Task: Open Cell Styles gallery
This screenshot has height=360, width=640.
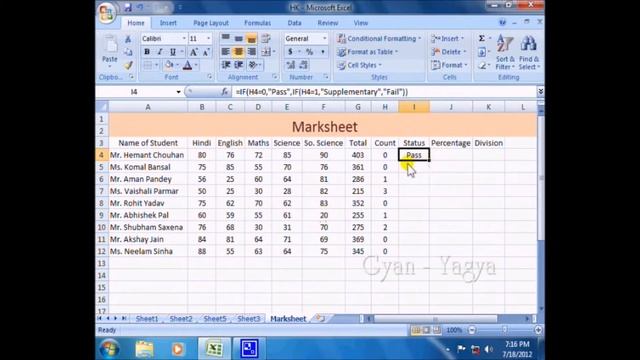Action: [359, 65]
